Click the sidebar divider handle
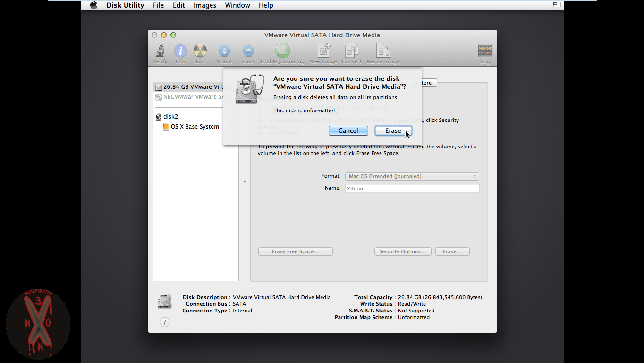This screenshot has width=644, height=363. pyautogui.click(x=245, y=181)
